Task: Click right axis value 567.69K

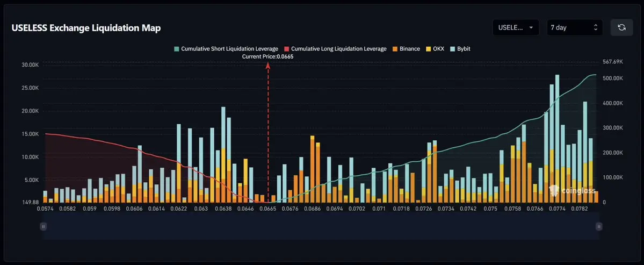Action: (x=613, y=62)
